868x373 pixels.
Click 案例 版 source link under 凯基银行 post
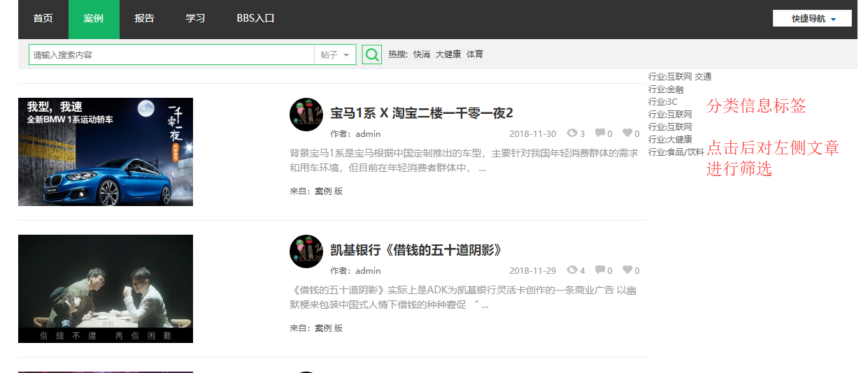click(329, 328)
